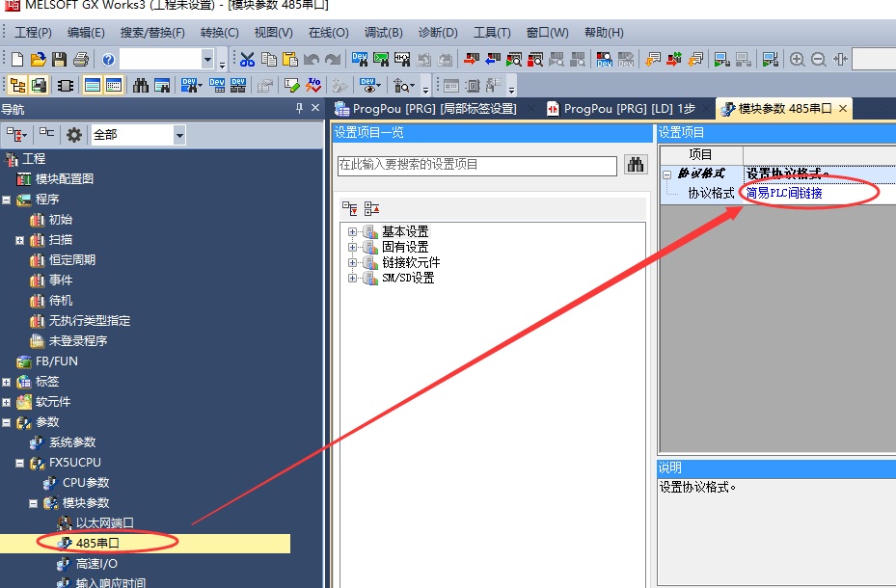Zoom in with the magnifier plus icon

[796, 59]
